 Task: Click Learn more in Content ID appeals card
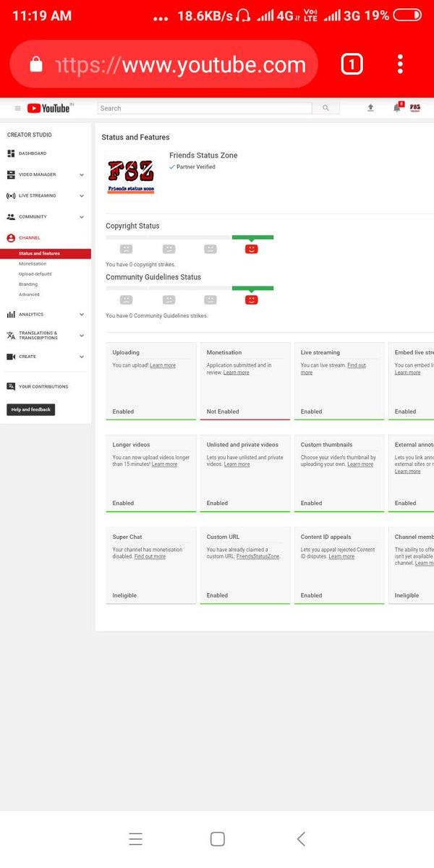tap(341, 556)
